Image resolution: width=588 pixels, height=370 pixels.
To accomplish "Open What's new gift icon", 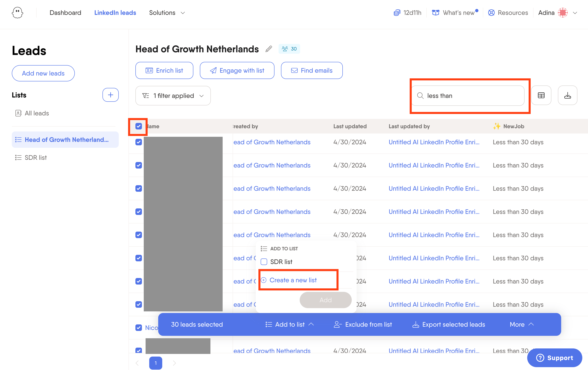I will coord(435,13).
